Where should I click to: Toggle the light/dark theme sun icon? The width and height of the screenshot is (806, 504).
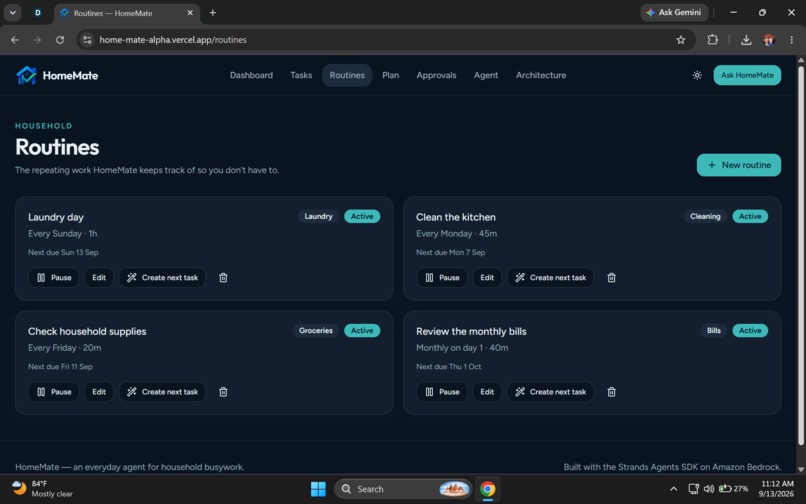pyautogui.click(x=697, y=75)
